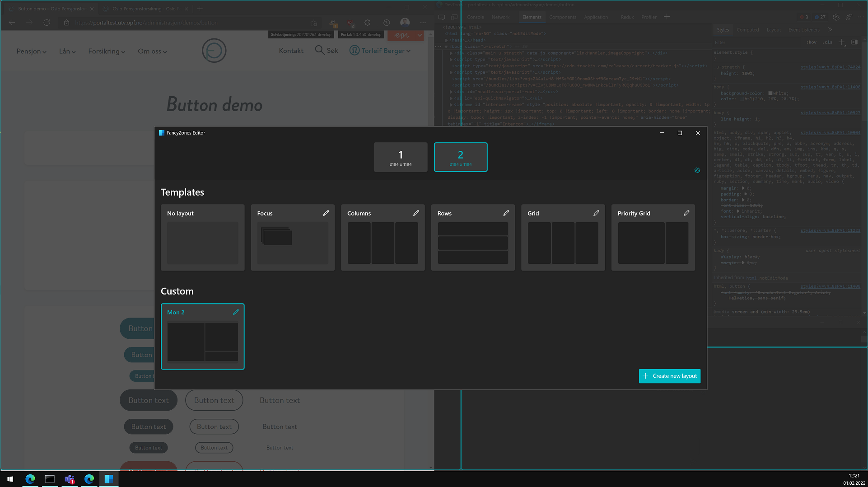Edit the Grid template layout
The width and height of the screenshot is (868, 487).
596,213
